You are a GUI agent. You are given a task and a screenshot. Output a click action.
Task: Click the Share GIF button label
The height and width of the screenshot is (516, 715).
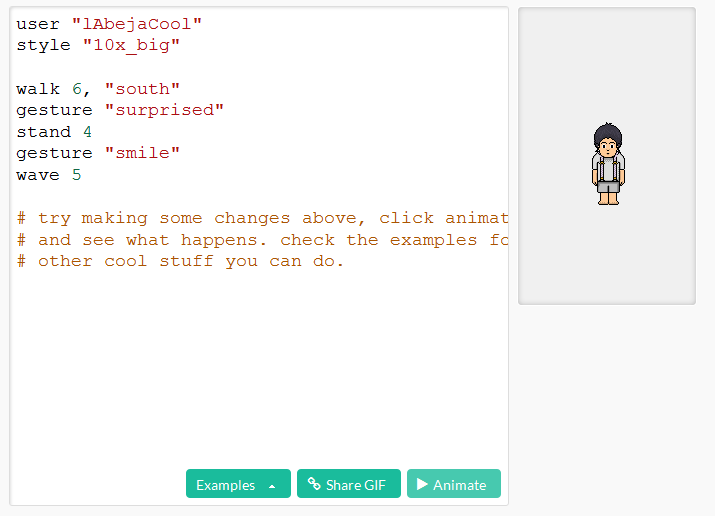pos(356,485)
